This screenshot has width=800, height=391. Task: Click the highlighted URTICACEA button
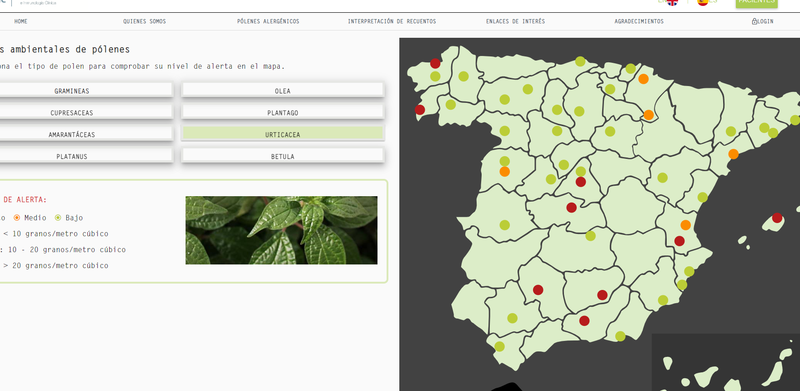pyautogui.click(x=283, y=135)
